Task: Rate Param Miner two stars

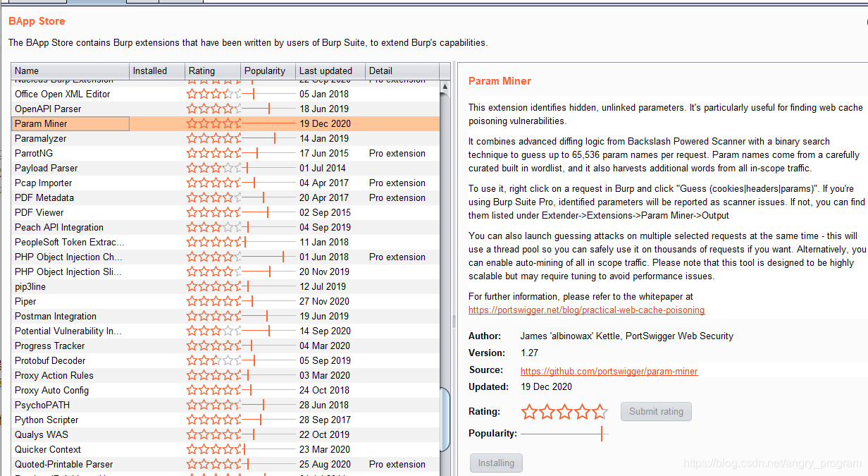Action: (x=547, y=412)
